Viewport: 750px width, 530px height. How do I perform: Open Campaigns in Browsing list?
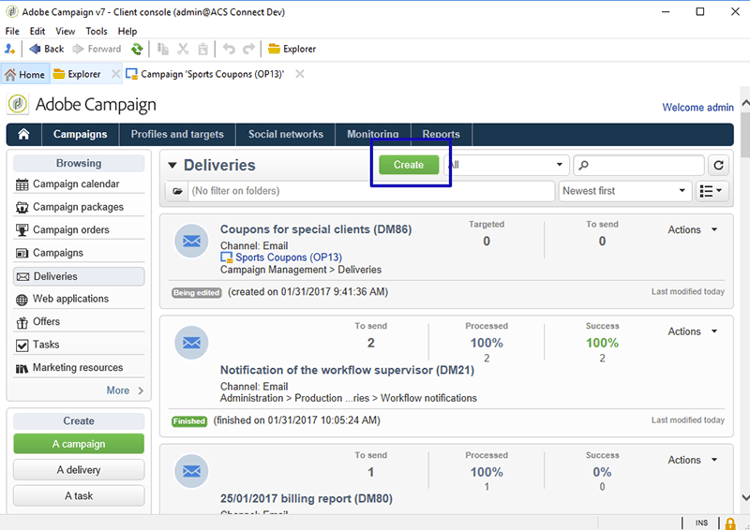coord(79,253)
